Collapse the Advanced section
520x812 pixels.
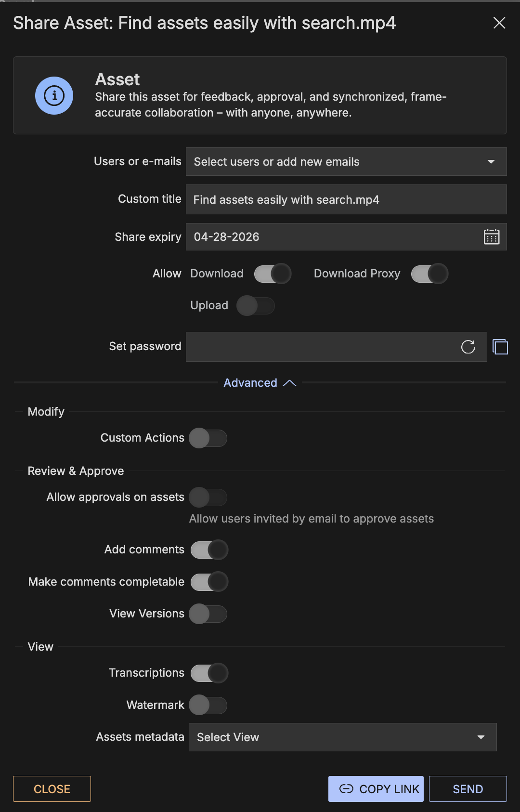[x=260, y=383]
